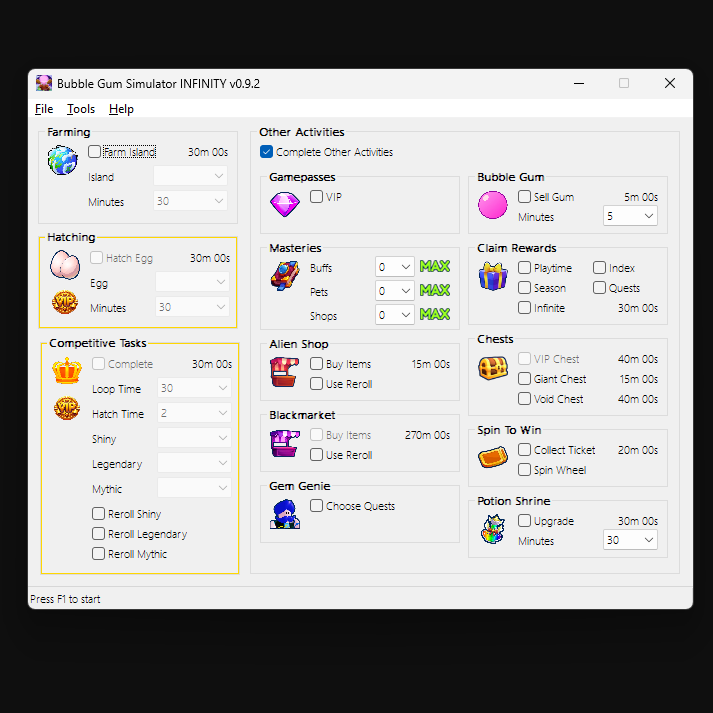Enable Choose Quests for Gem Genie
This screenshot has width=713, height=713.
pos(316,505)
